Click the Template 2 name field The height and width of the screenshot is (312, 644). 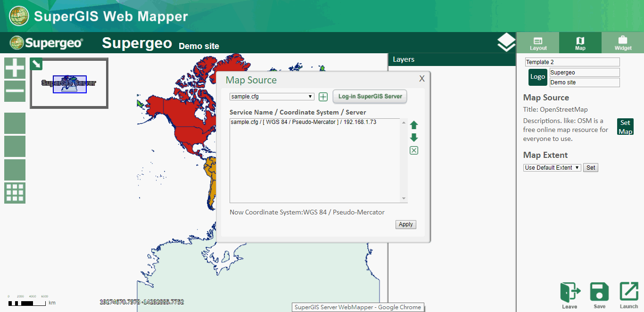[572, 62]
